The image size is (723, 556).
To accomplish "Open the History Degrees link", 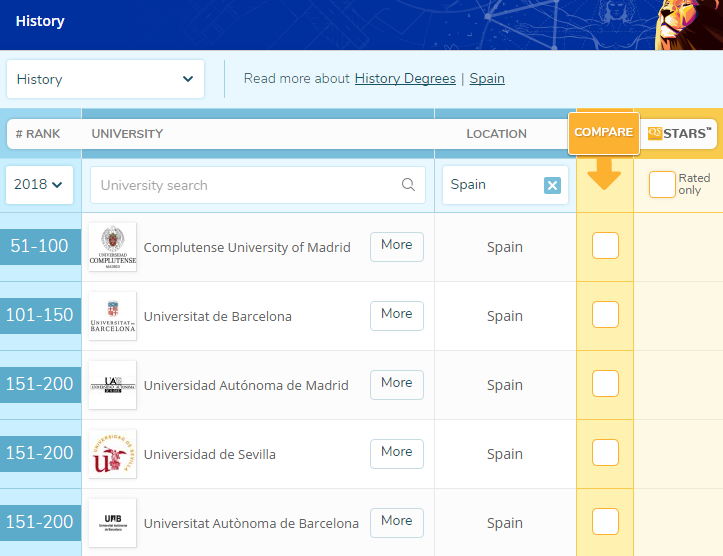I will 405,79.
